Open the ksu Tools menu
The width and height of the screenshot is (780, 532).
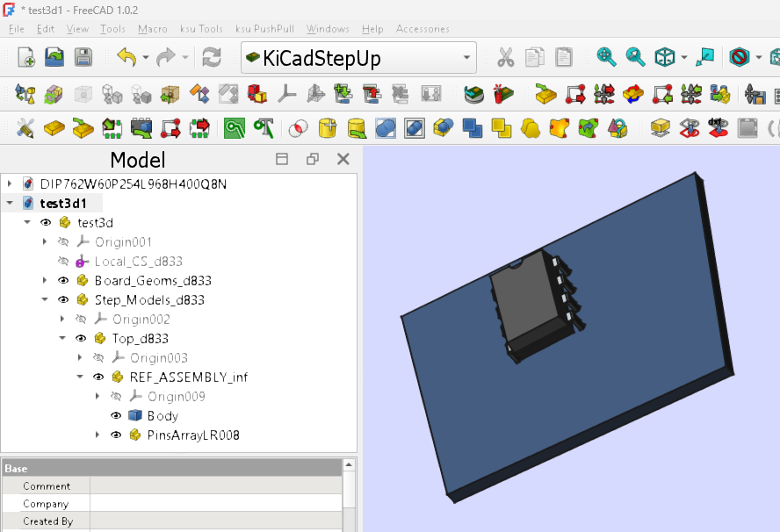pos(201,29)
